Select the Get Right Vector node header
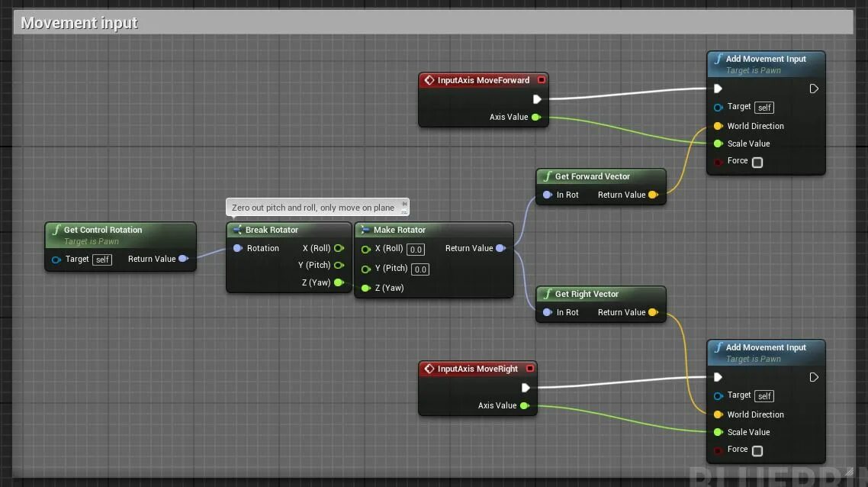868x487 pixels. (600, 294)
